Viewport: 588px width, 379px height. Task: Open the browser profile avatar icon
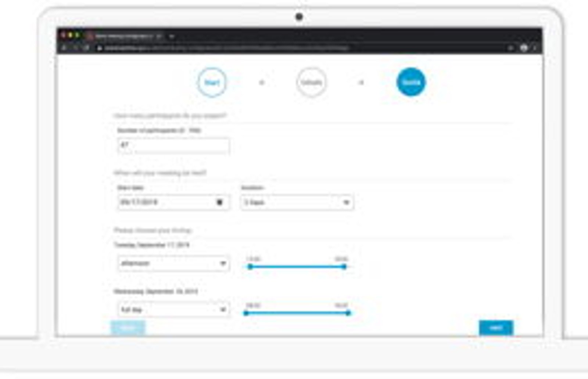(524, 48)
